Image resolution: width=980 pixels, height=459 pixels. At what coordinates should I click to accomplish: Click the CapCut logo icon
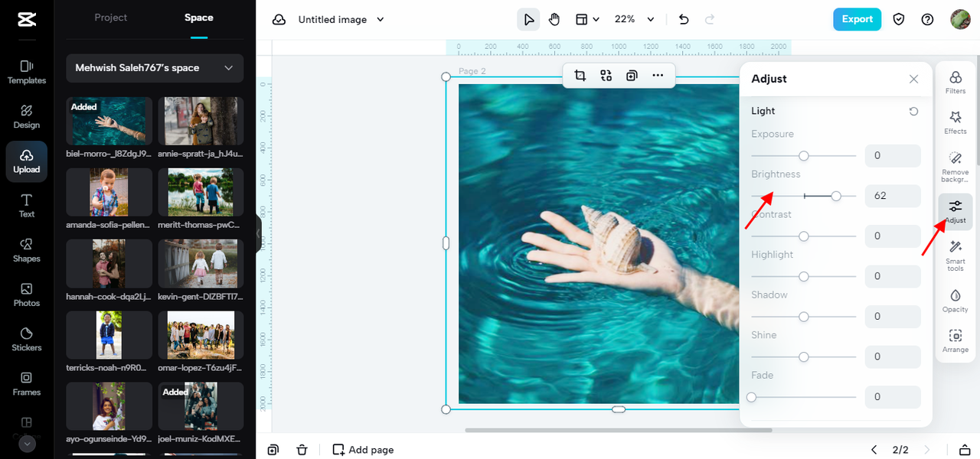26,19
